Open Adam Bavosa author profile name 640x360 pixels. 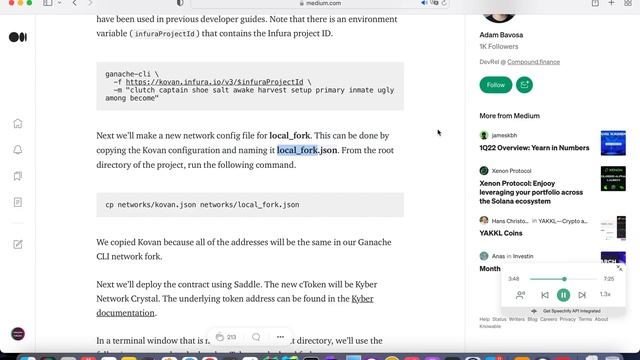501,35
